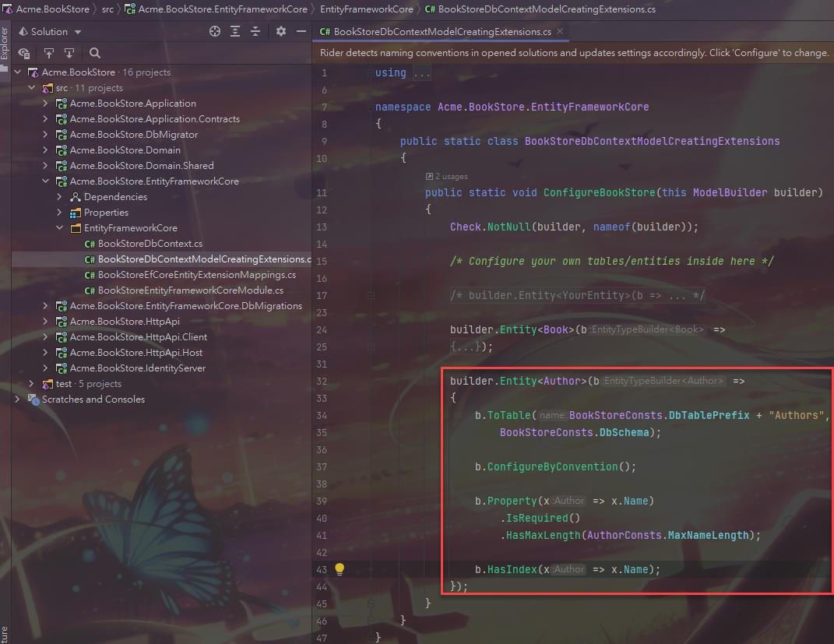Expand the test folder with 5 projects
This screenshot has width=834, height=644.
click(31, 384)
